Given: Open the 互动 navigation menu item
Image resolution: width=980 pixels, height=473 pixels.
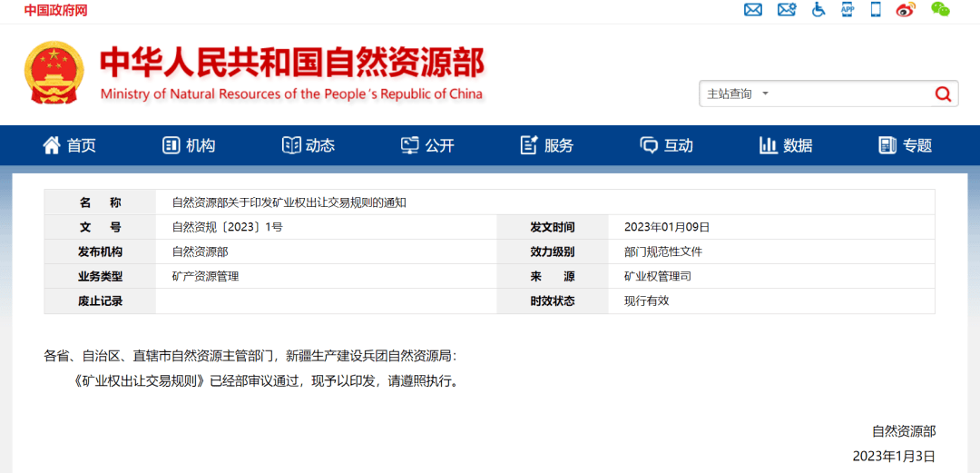Looking at the screenshot, I should pos(666,145).
